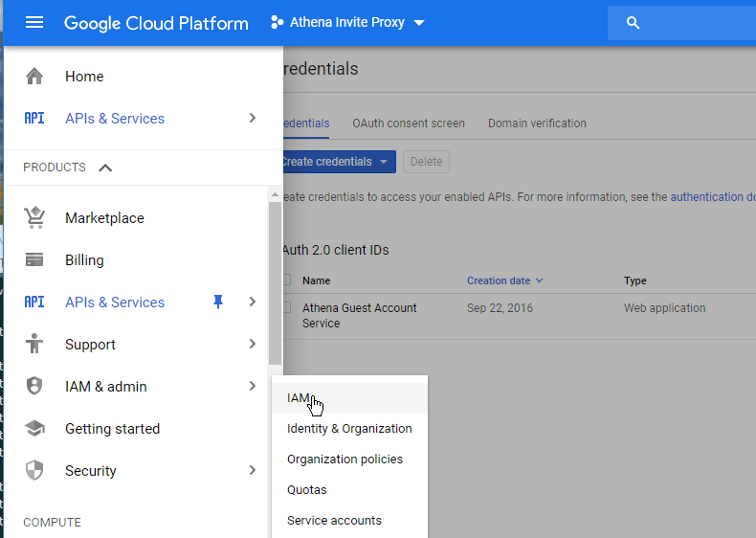Click the Sep 22, 2016 date cell
The image size is (756, 538).
click(500, 308)
